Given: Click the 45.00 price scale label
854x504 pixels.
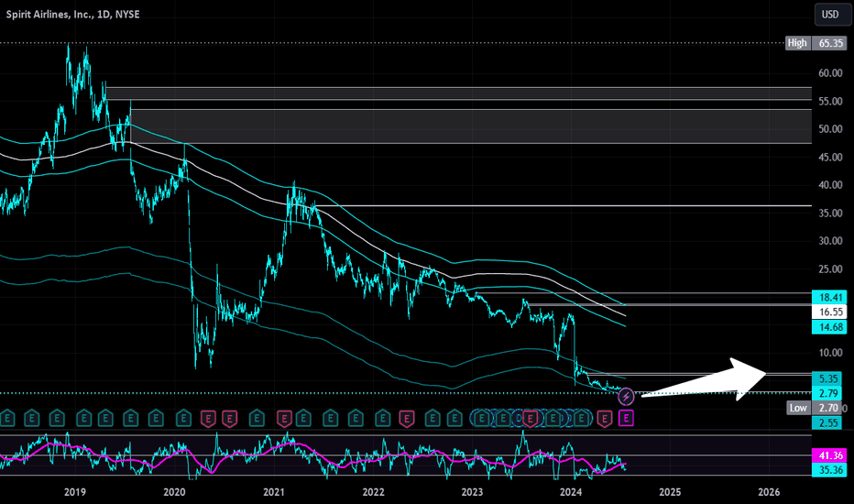Looking at the screenshot, I should 830,158.
